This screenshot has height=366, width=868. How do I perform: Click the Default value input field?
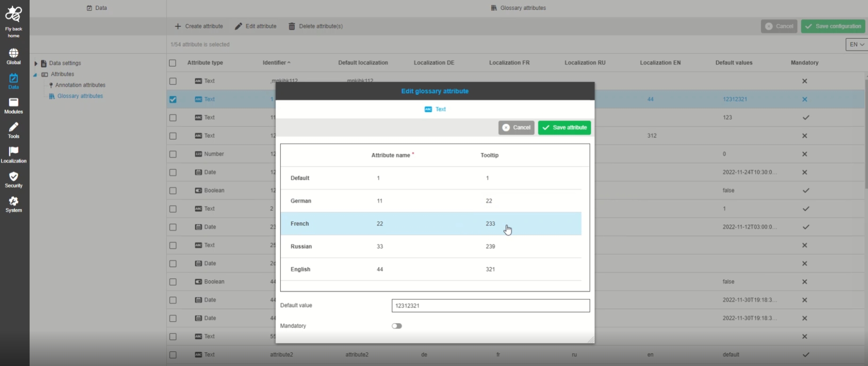pos(491,306)
